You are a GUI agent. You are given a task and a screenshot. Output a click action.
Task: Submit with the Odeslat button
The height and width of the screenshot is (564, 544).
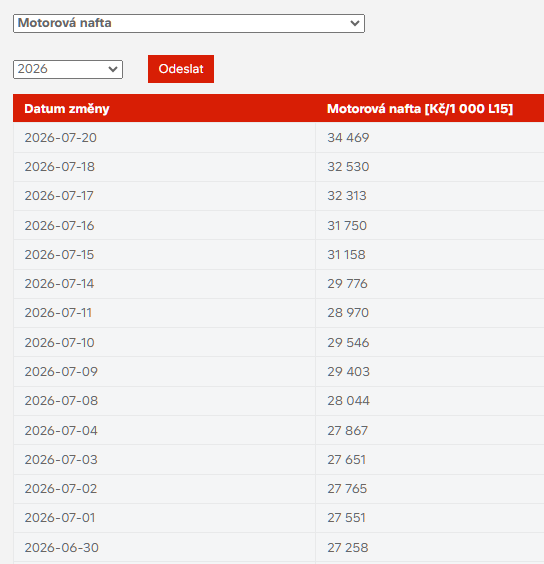click(181, 69)
